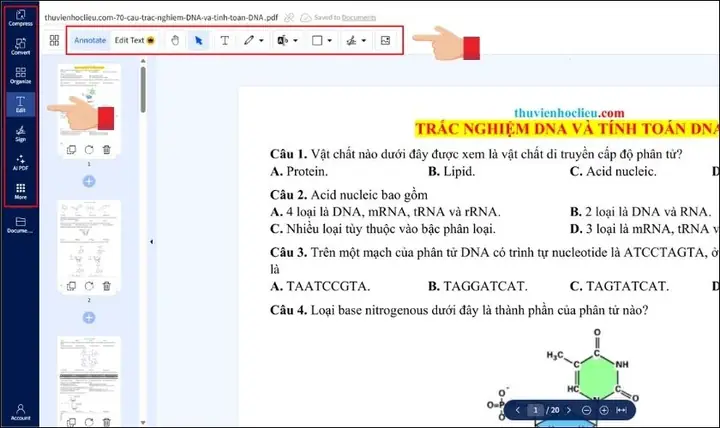The width and height of the screenshot is (720, 428).
Task: Duplicate page 1 using copy icon
Action: pos(71,150)
